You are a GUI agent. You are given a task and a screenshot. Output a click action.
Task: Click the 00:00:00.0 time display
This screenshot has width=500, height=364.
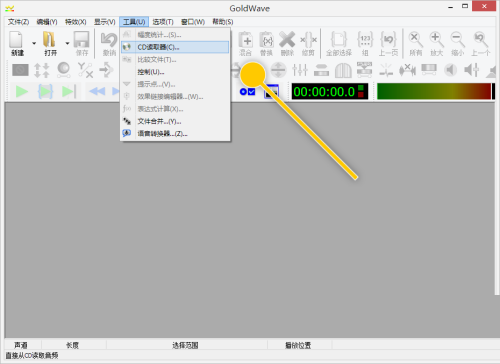pos(324,91)
